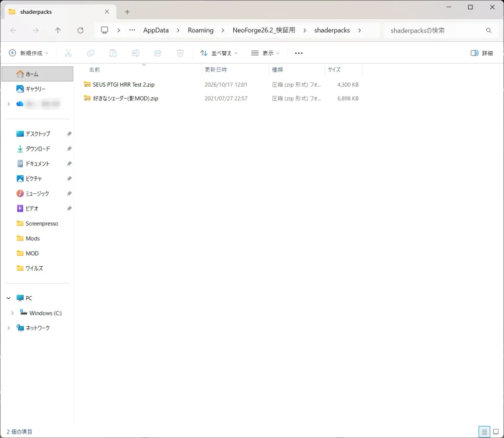This screenshot has height=438, width=504.
Task: Toggle the 詳細 details pane
Action: [x=481, y=53]
